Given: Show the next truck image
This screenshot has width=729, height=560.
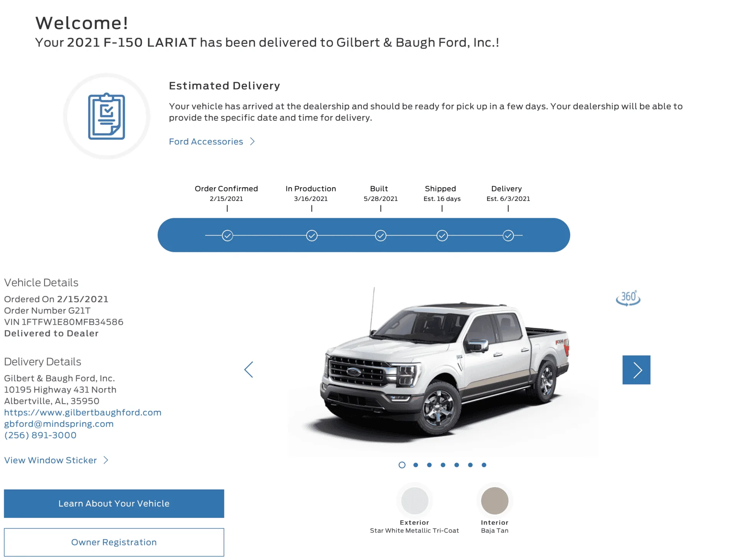Looking at the screenshot, I should tap(636, 370).
